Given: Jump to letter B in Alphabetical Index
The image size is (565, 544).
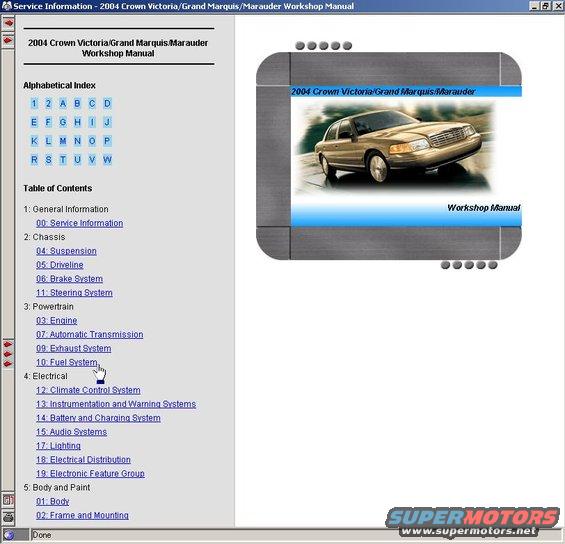Looking at the screenshot, I should coord(77,104).
